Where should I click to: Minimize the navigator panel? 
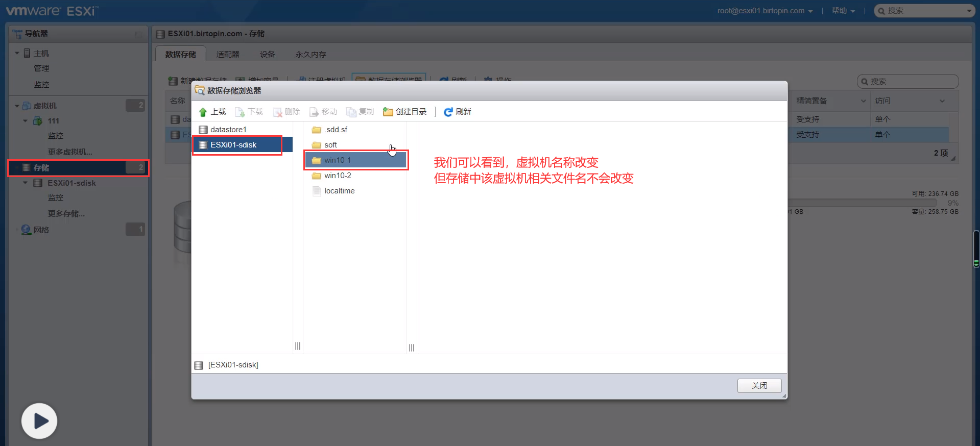(x=138, y=34)
